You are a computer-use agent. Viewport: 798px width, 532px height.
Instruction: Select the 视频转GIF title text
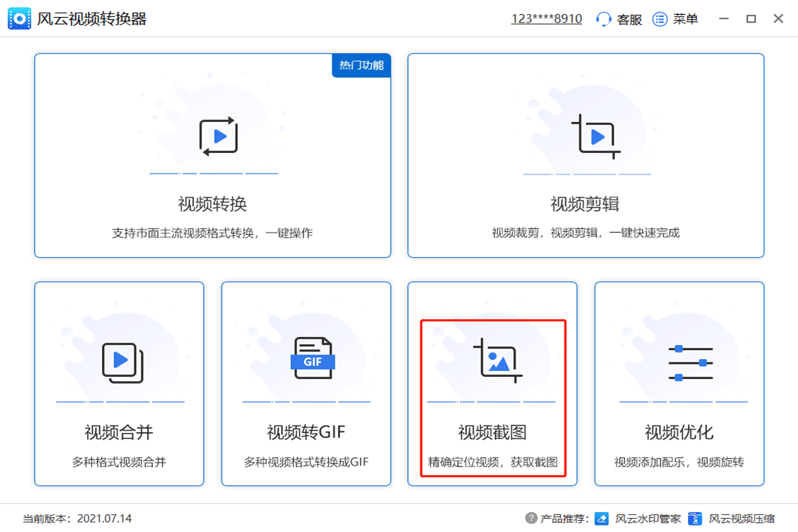[x=307, y=432]
